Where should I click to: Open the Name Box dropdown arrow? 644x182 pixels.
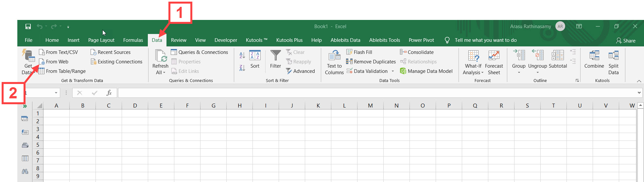tap(56, 93)
